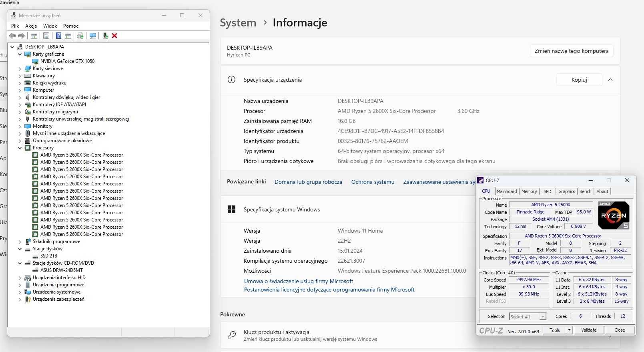The width and height of the screenshot is (644, 352).
Task: Click the Forward arrow in Device Manager toolbar
Action: click(x=22, y=36)
